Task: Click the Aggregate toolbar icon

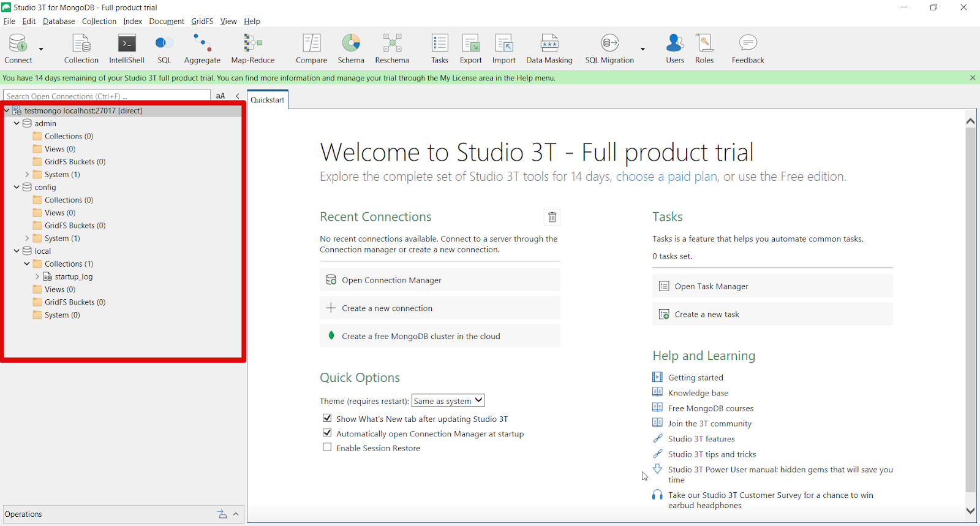Action: pyautogui.click(x=202, y=48)
